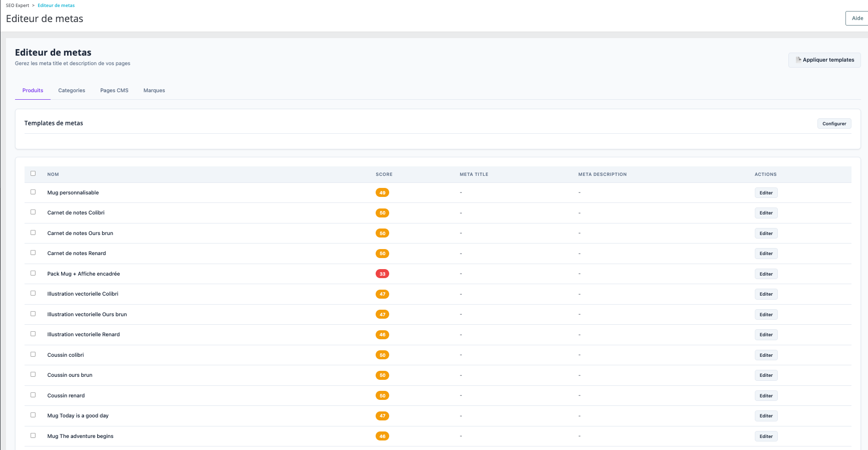Open the Aide help button

coord(857,19)
